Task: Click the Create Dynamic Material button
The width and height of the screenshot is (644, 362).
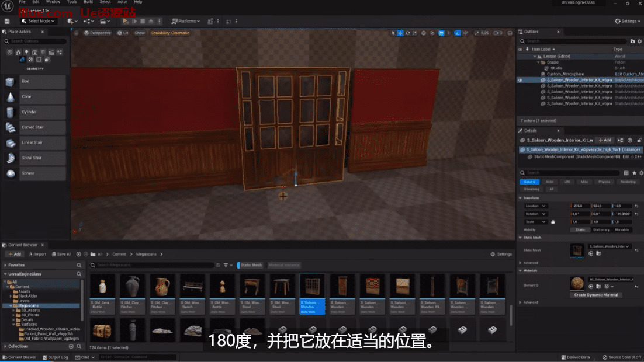Action: (x=597, y=295)
